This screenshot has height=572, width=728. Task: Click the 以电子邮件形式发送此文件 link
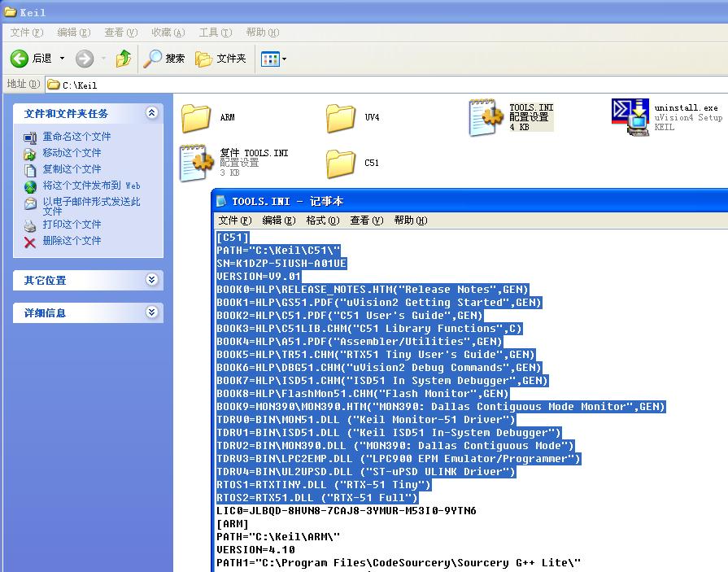(91, 206)
